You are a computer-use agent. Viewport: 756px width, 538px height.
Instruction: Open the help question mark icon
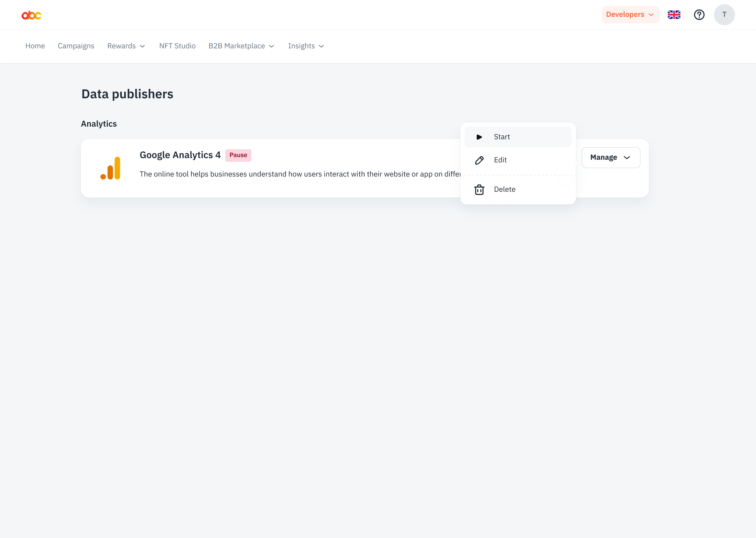[699, 15]
